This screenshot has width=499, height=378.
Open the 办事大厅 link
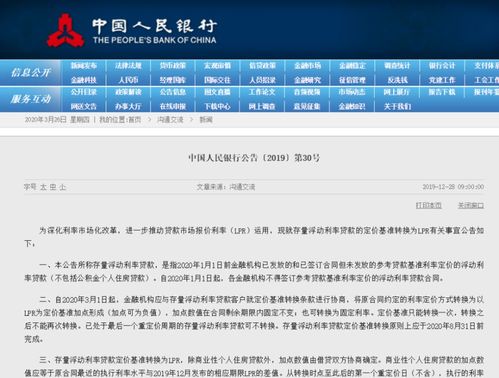tap(128, 106)
